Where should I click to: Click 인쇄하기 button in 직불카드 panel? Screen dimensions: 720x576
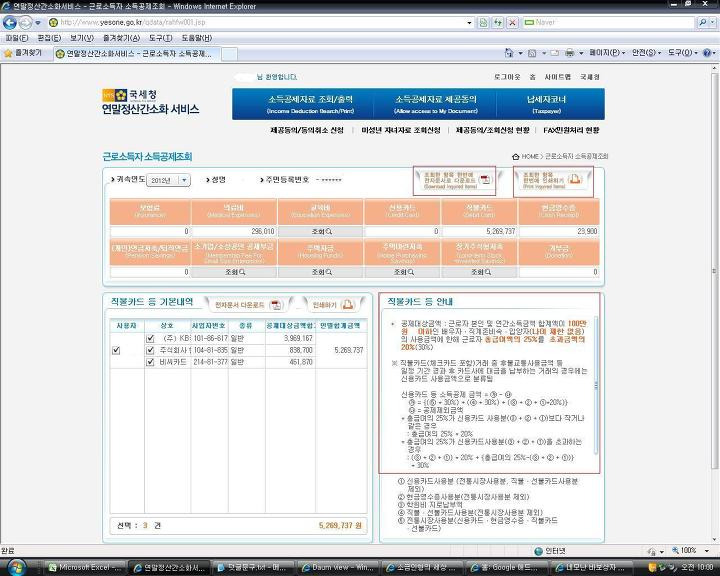[x=333, y=305]
